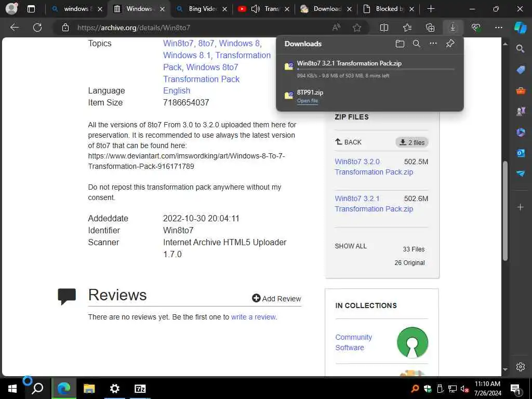Open the 26 Original link
The height and width of the screenshot is (399, 532).
coord(409,262)
